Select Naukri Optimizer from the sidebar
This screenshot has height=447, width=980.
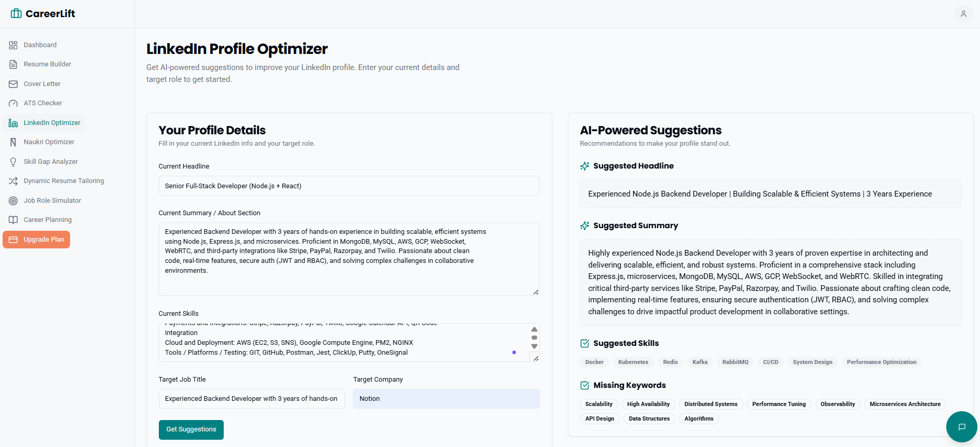pyautogui.click(x=49, y=142)
